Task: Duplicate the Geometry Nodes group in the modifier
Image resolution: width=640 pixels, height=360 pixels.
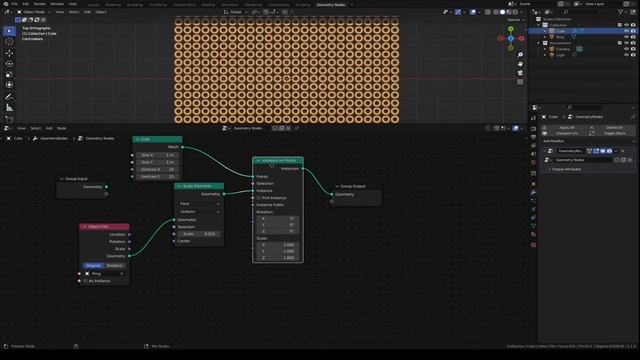Action: [x=624, y=160]
